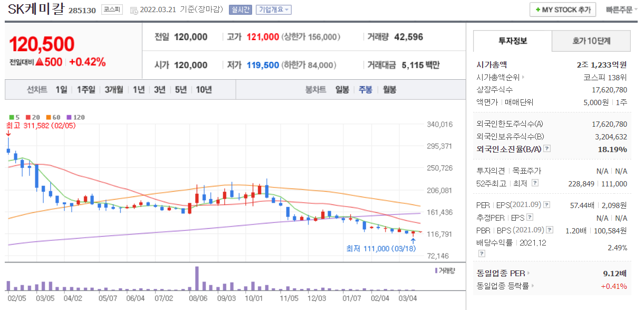Click 상장주식수 value 17,620,780
The image size is (644, 310).
(610, 90)
